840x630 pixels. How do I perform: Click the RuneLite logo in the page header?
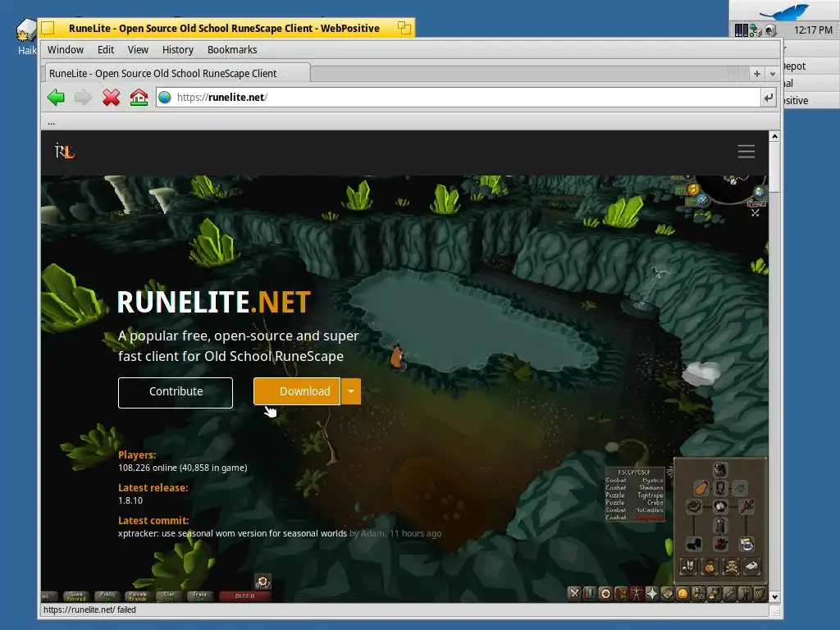[x=64, y=152]
